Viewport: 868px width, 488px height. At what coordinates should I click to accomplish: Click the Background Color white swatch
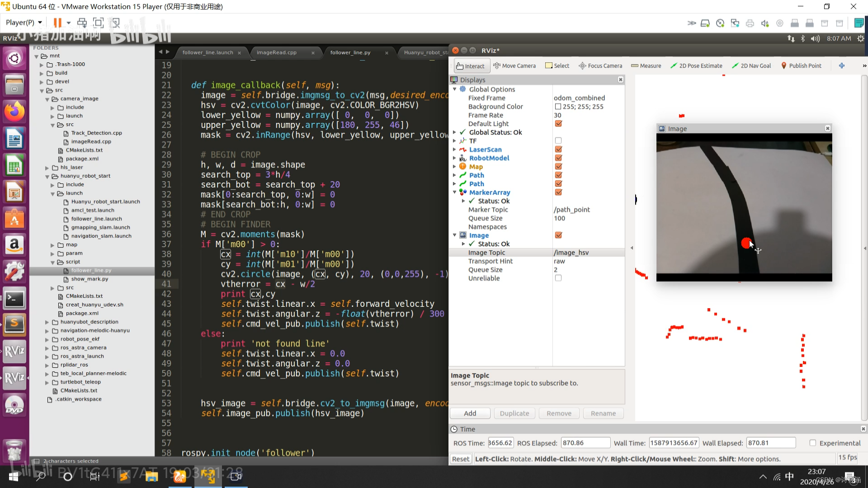pos(558,107)
